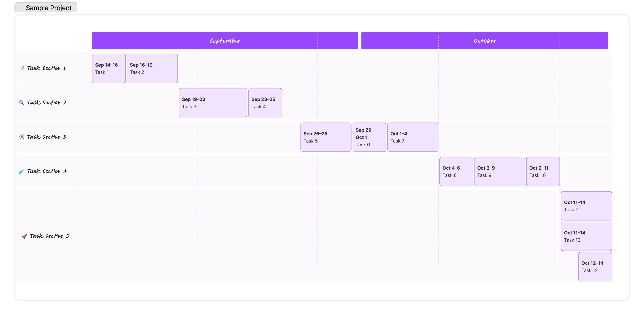Click the memo icon beside Task Section 1

coord(22,68)
